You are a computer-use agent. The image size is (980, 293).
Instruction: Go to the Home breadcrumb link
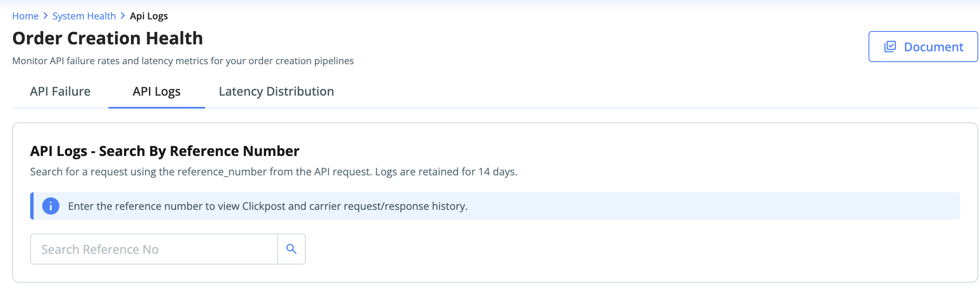click(x=25, y=16)
